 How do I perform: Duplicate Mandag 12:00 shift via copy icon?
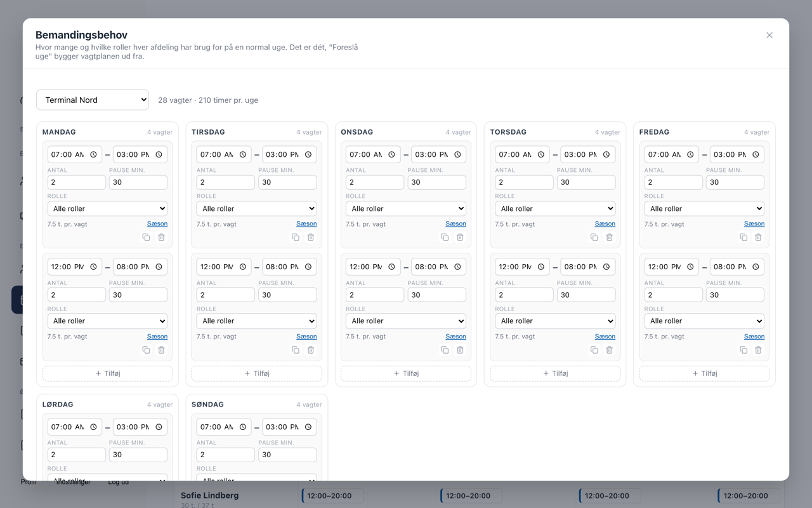point(146,350)
